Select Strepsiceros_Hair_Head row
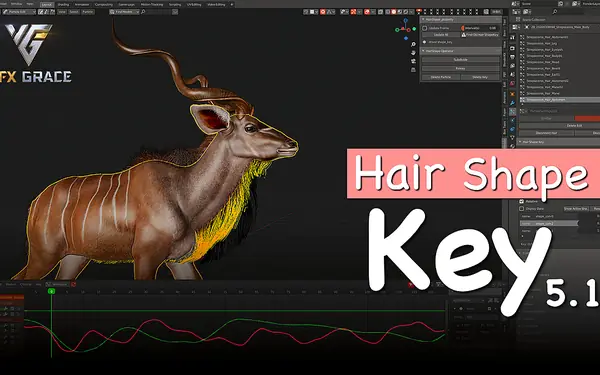Viewport: 600px width, 375px height. [559, 62]
